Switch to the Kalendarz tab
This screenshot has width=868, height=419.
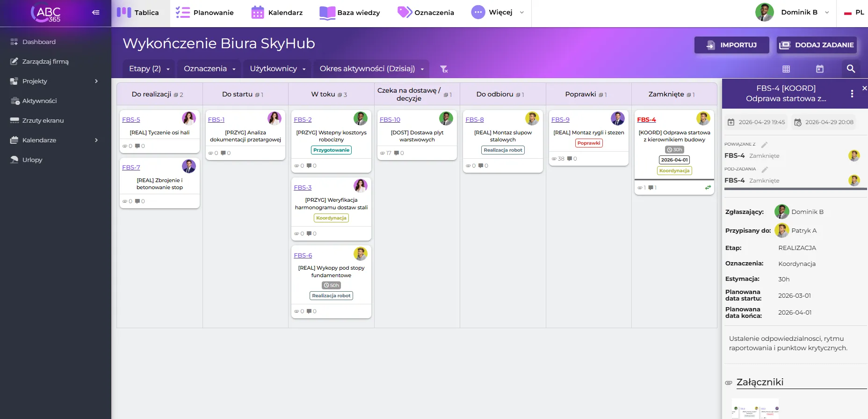coord(277,13)
